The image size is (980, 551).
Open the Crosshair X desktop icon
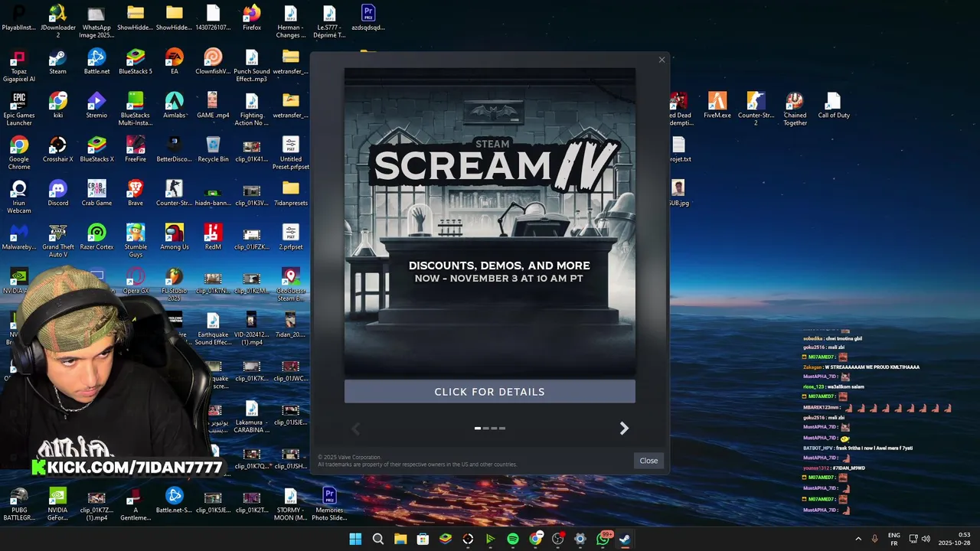pyautogui.click(x=57, y=150)
